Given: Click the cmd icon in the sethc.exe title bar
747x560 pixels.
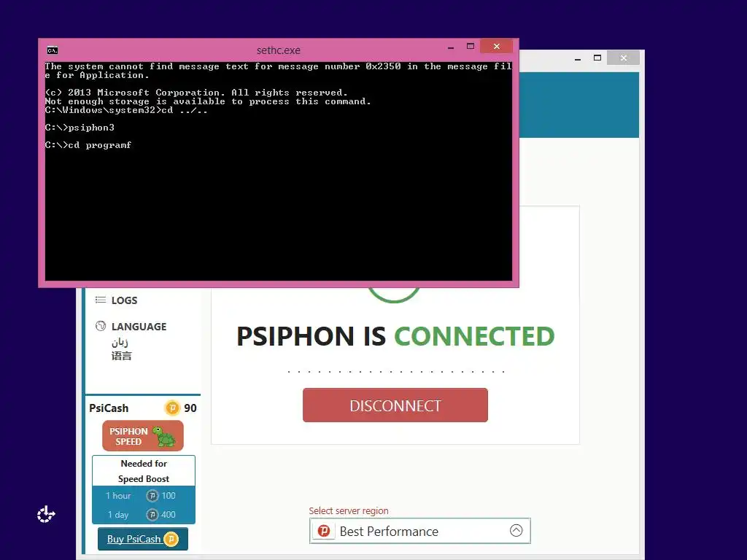Looking at the screenshot, I should (x=53, y=50).
